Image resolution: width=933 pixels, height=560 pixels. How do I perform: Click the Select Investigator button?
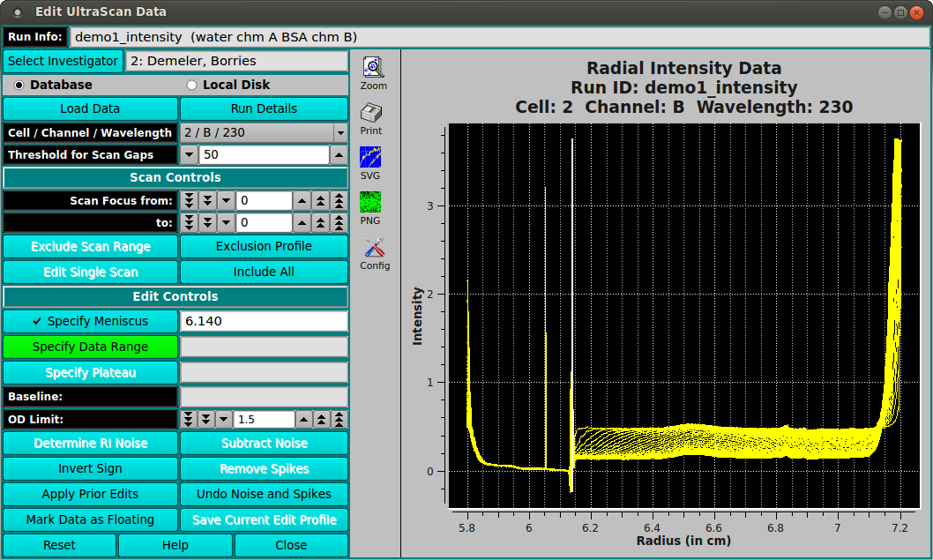63,61
